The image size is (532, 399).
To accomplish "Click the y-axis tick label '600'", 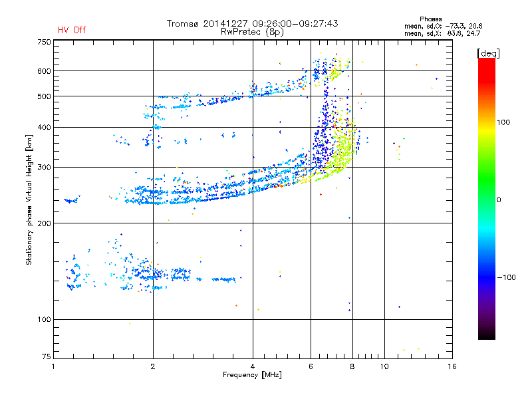I will point(44,71).
